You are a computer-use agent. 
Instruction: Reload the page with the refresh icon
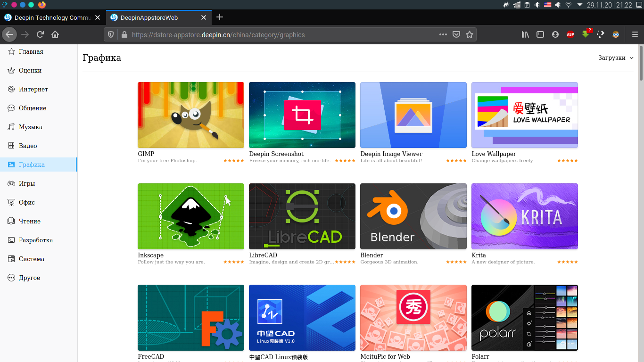tap(41, 34)
